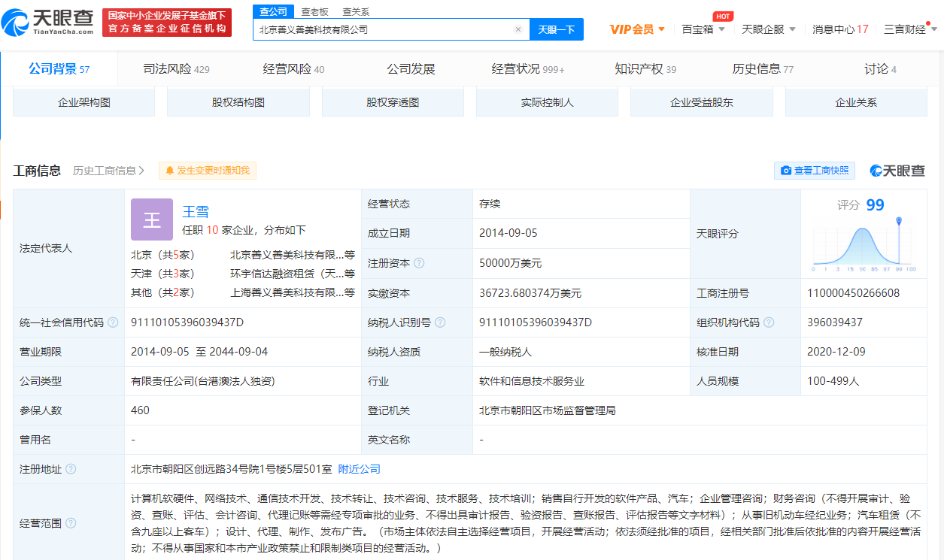
Task: Switch to the 司法风险 tab
Action: (176, 69)
